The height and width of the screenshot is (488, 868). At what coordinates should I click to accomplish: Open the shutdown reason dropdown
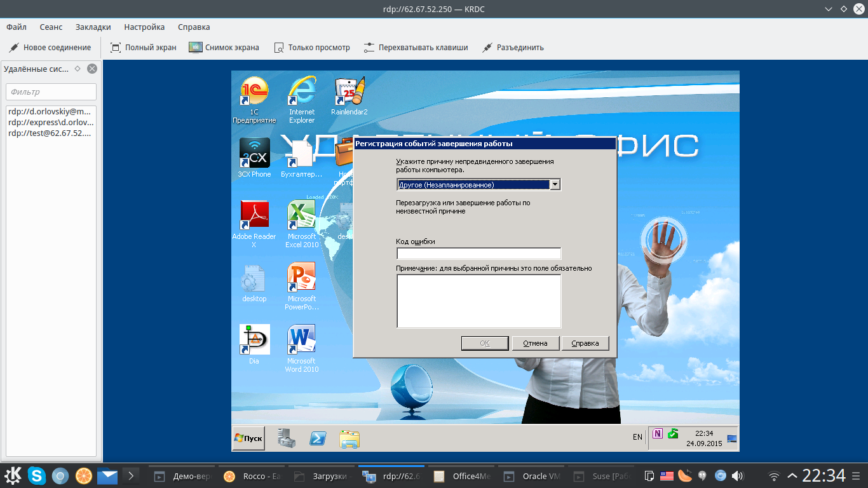(555, 184)
